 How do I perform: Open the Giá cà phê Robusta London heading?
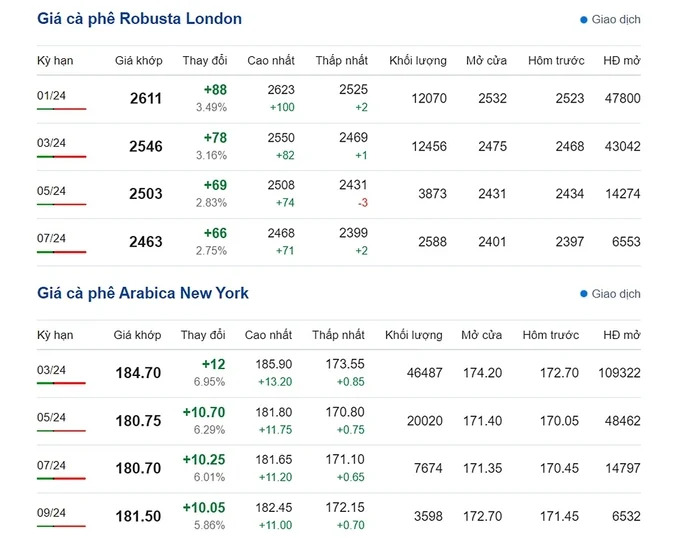click(139, 19)
